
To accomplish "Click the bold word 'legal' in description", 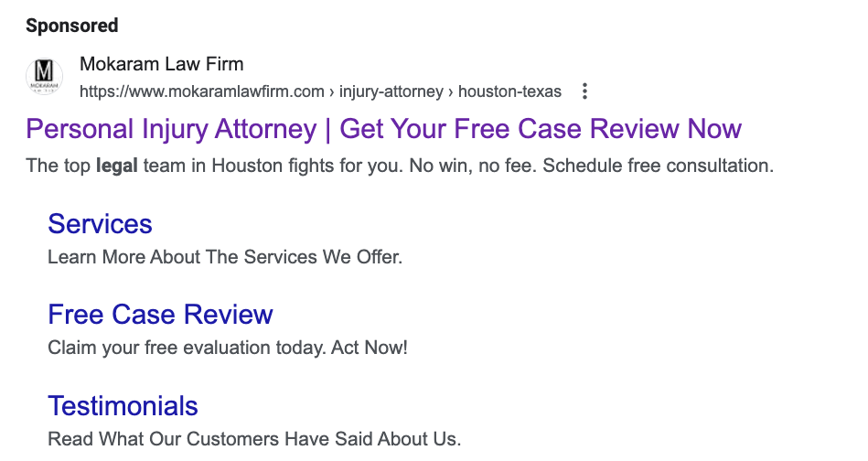I will click(x=116, y=166).
